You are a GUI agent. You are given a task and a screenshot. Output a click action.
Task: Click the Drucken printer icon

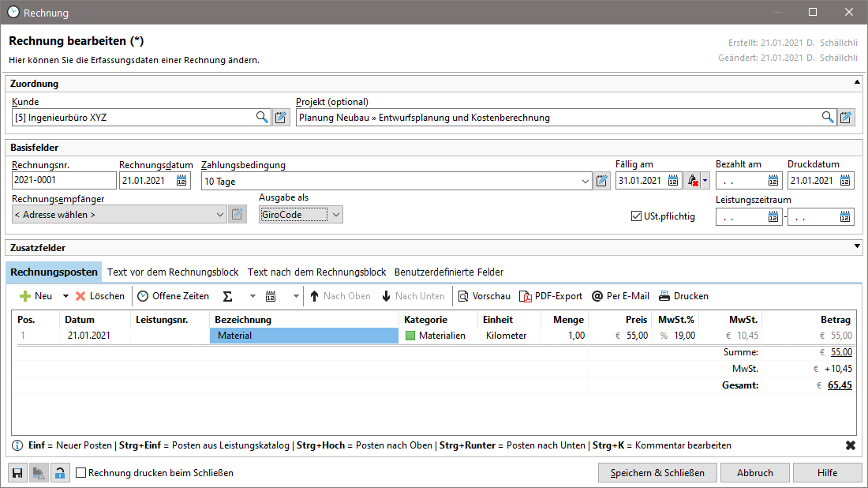click(664, 296)
